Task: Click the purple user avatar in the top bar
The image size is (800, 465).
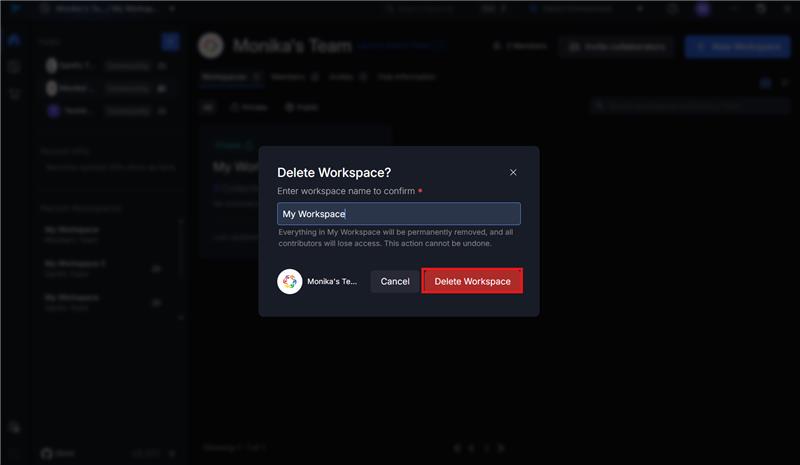Action: point(703,9)
